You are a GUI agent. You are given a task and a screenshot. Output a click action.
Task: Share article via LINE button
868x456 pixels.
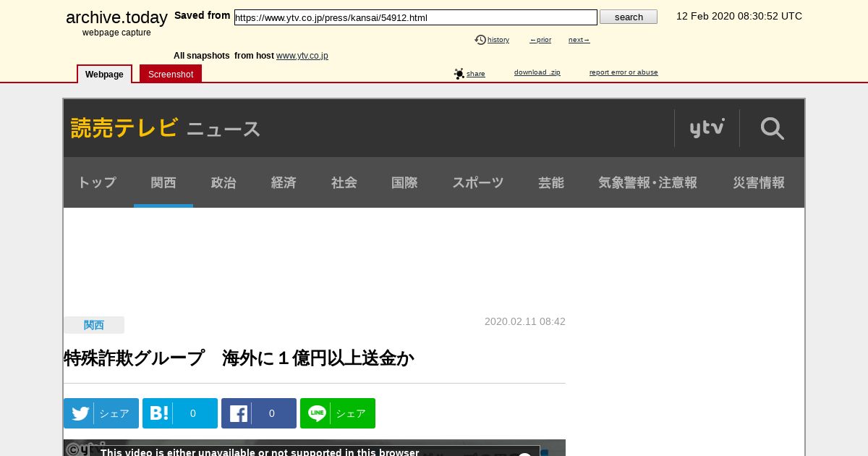point(338,413)
